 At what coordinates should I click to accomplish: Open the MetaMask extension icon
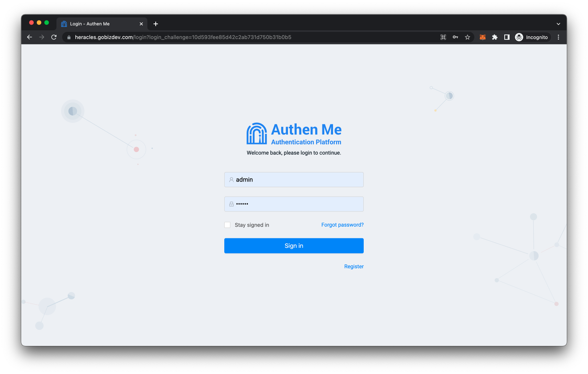482,37
